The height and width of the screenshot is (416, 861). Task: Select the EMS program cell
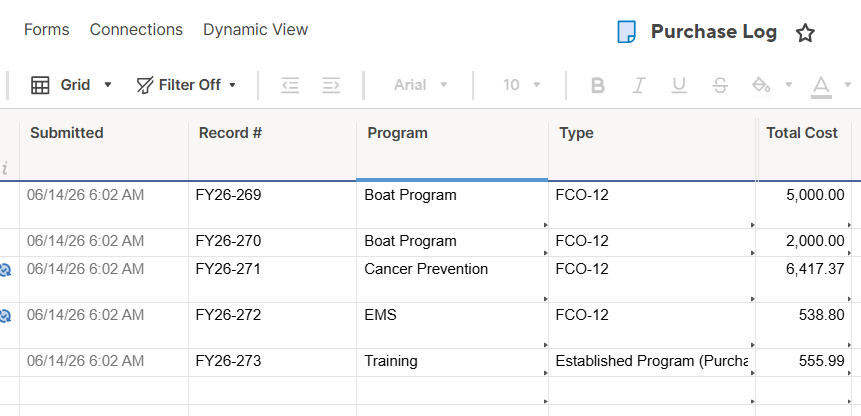click(x=452, y=325)
